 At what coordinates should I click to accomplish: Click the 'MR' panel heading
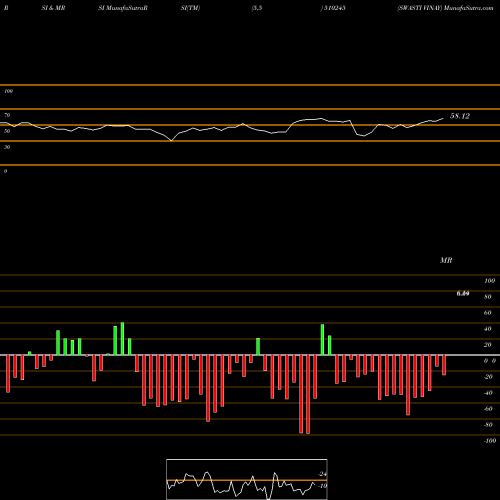click(x=446, y=260)
